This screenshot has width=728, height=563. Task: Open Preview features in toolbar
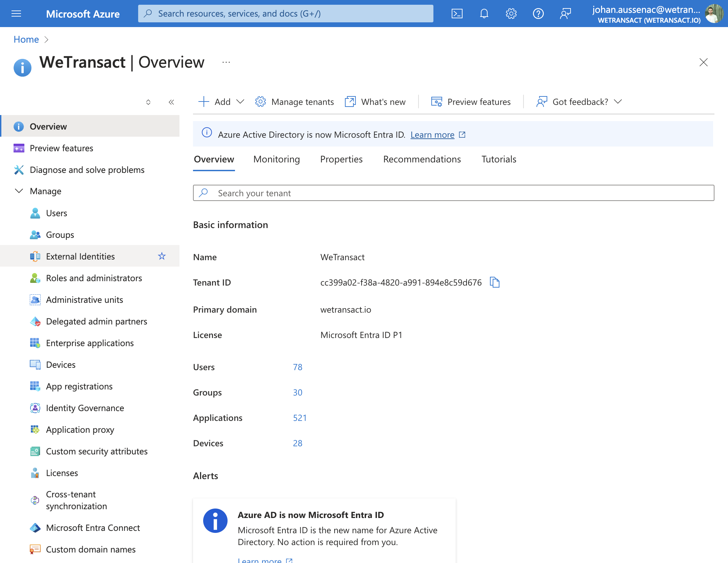pyautogui.click(x=471, y=102)
